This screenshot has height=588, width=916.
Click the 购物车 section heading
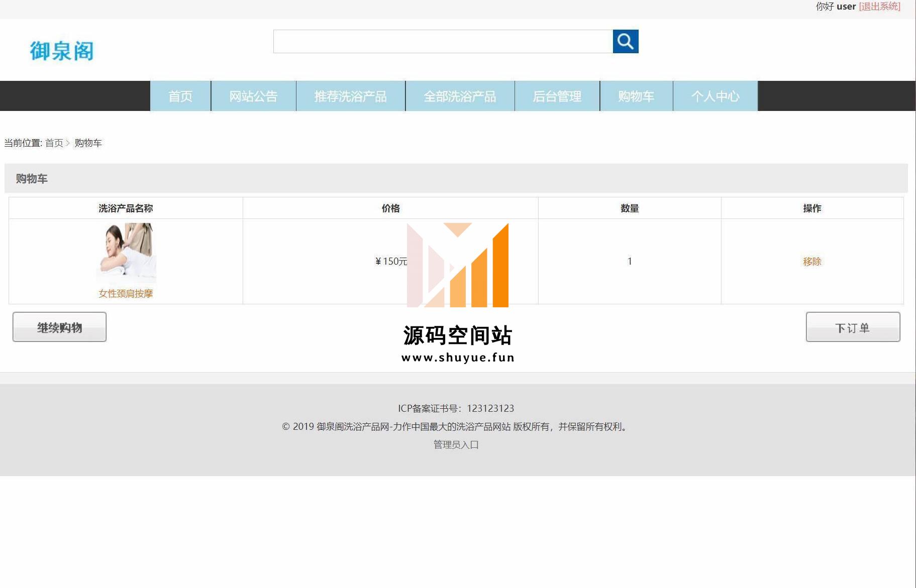(x=32, y=179)
